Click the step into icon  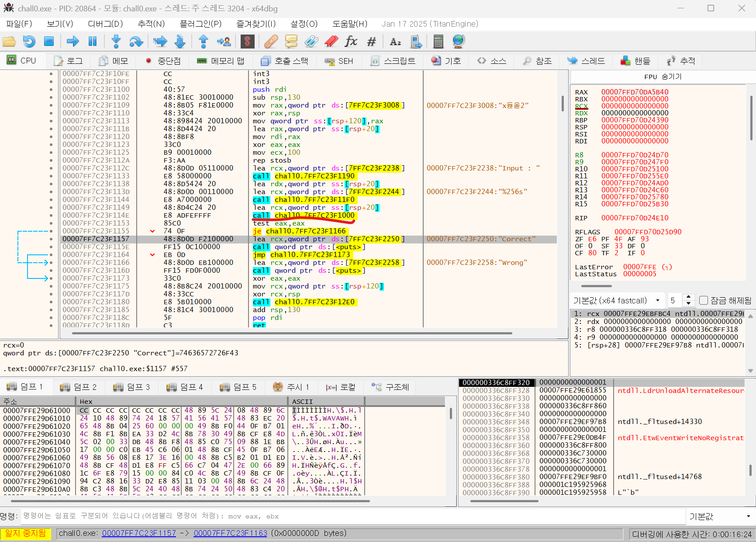pyautogui.click(x=116, y=42)
